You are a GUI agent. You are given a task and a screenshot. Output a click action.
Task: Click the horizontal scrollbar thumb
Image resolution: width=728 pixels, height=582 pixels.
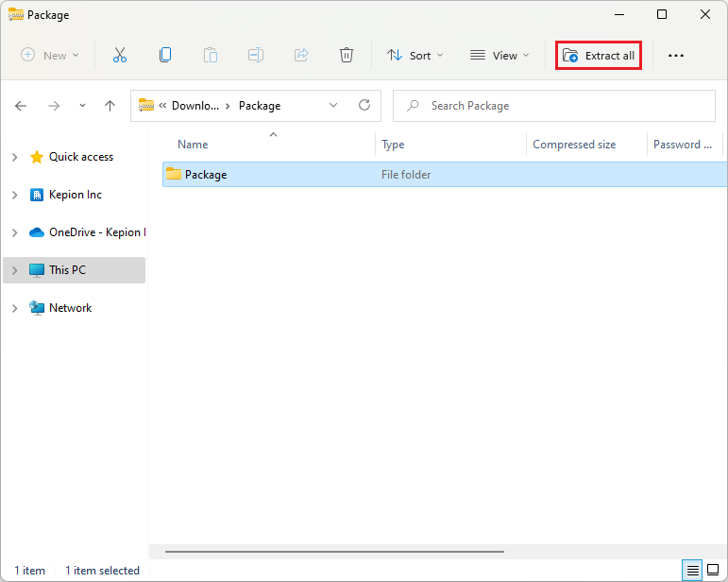(334, 552)
